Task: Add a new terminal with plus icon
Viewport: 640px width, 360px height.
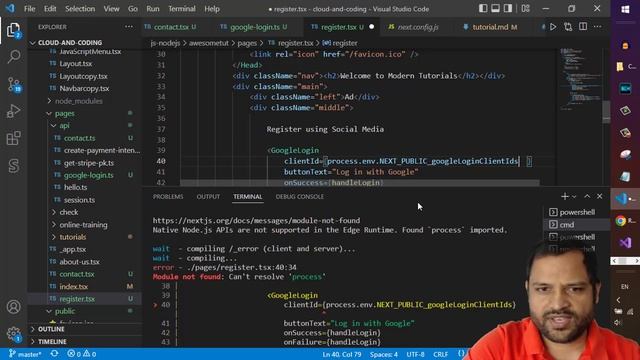Action: (x=564, y=197)
